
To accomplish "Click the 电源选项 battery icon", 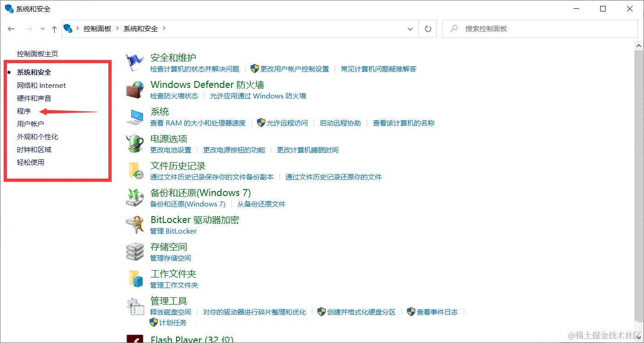I will pyautogui.click(x=134, y=143).
